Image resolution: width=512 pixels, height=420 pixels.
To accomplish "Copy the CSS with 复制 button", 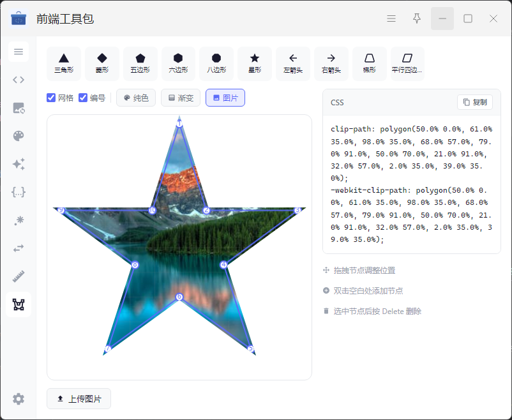I will click(475, 102).
